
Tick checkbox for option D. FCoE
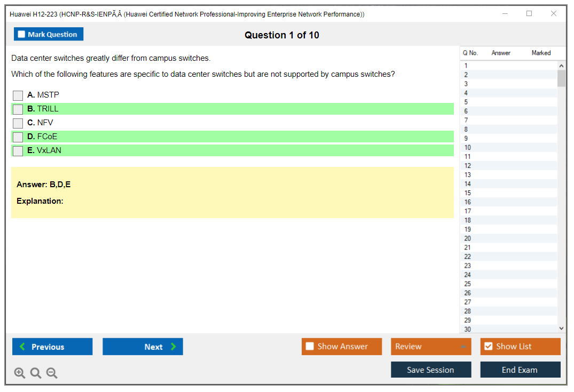coord(18,137)
